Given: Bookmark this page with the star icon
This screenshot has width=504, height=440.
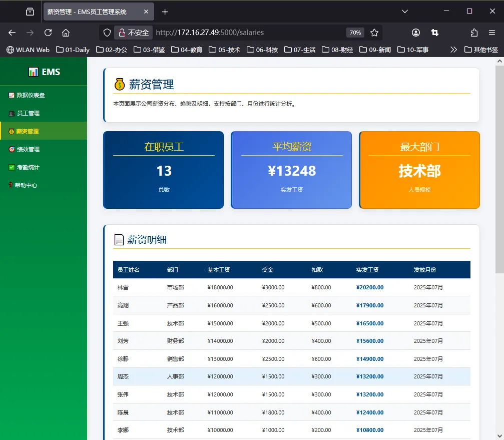Looking at the screenshot, I should pyautogui.click(x=374, y=33).
